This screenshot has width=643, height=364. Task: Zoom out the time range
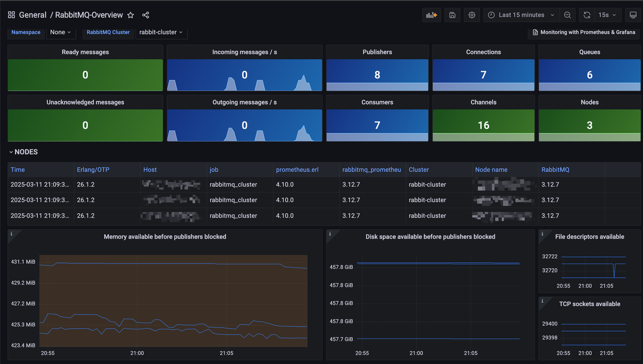coord(567,15)
